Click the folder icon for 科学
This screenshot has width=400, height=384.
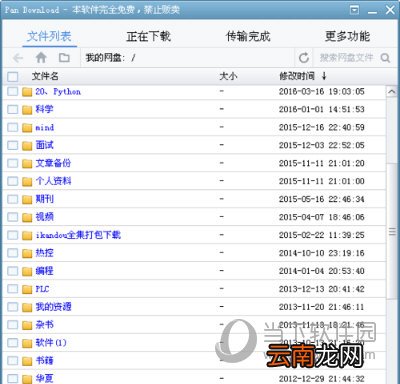click(27, 110)
